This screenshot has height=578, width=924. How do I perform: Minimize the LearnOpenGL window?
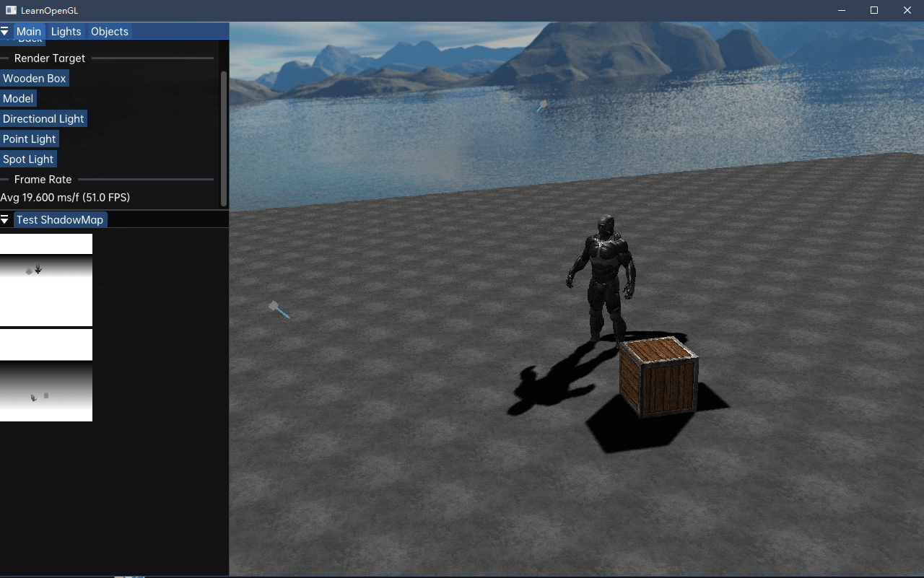842,10
